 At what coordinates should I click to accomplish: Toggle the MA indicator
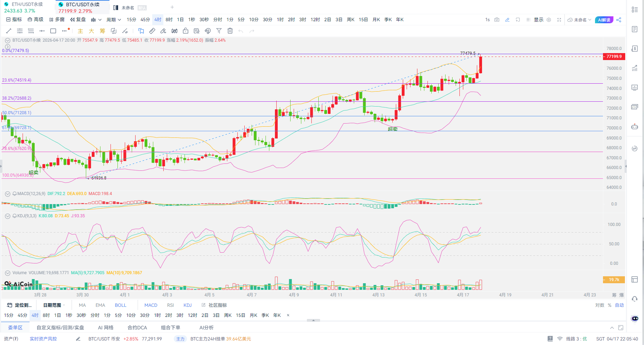point(82,305)
